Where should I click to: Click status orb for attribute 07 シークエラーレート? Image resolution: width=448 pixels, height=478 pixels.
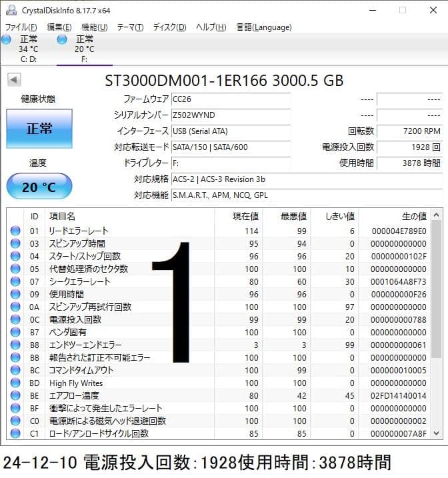point(15,281)
